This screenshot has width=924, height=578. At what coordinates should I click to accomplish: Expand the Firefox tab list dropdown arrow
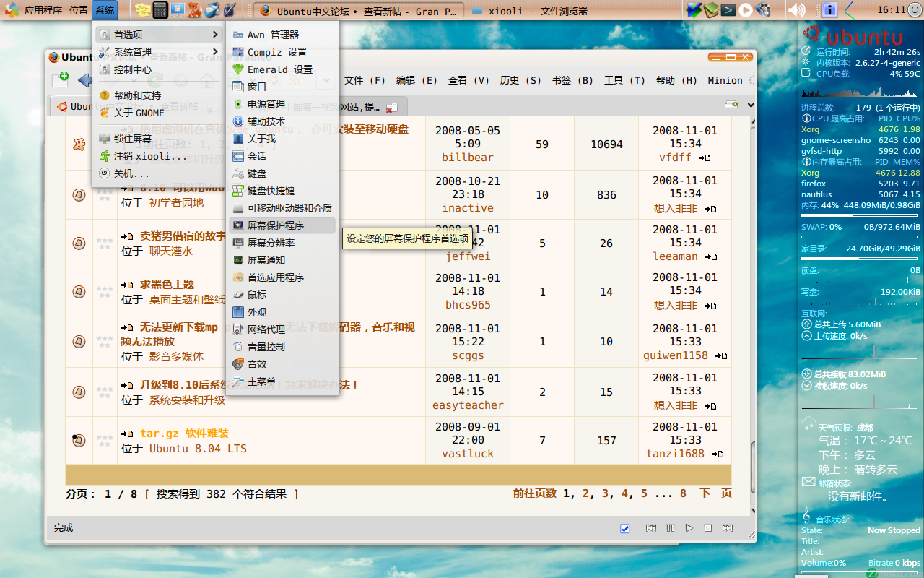point(751,105)
